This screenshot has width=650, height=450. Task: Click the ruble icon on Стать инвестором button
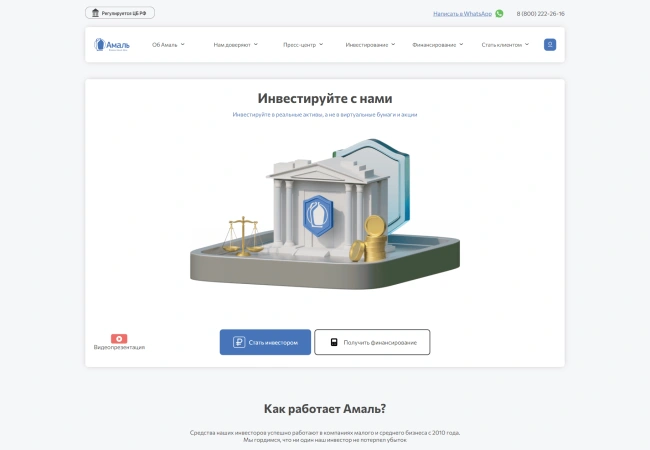[x=239, y=342]
